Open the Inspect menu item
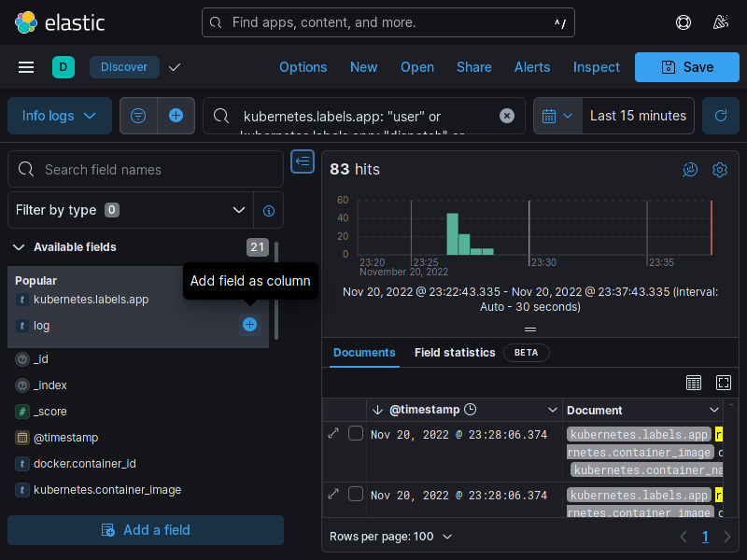Screen dimensions: 747x560 pos(596,67)
